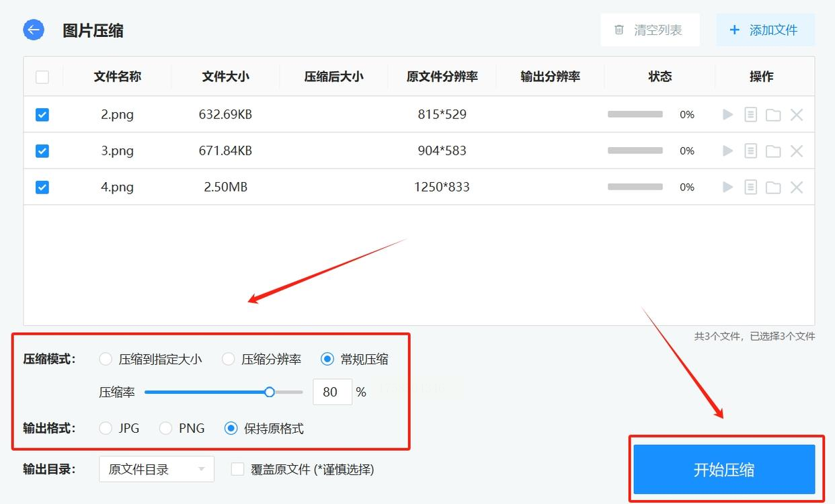Viewport: 835px width, 504px height.
Task: Choose 保持原格式 output format
Action: [x=231, y=428]
